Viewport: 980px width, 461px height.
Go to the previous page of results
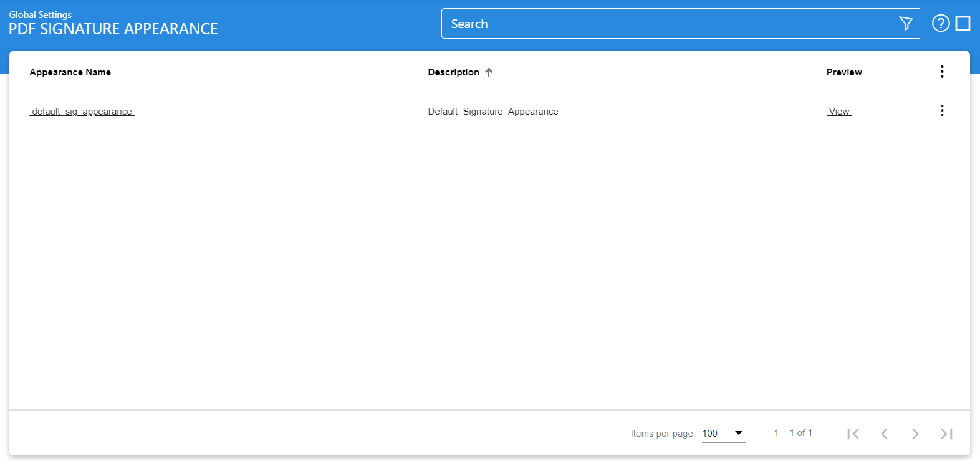(884, 434)
